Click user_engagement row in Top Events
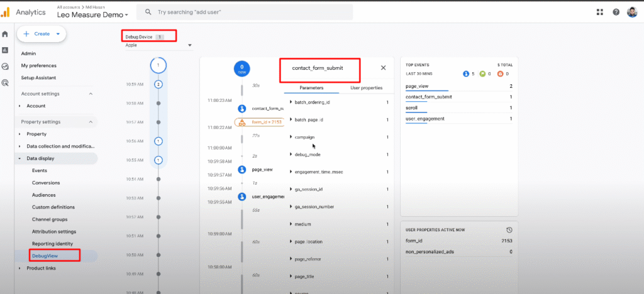 pos(458,119)
